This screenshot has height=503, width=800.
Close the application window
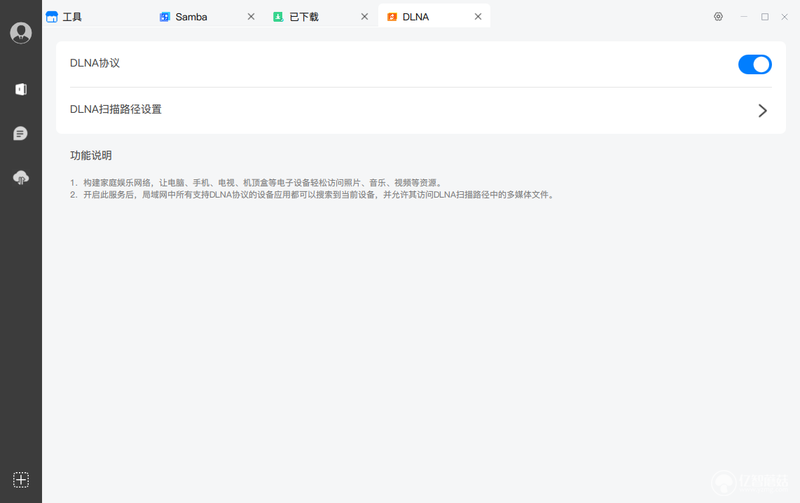[785, 17]
